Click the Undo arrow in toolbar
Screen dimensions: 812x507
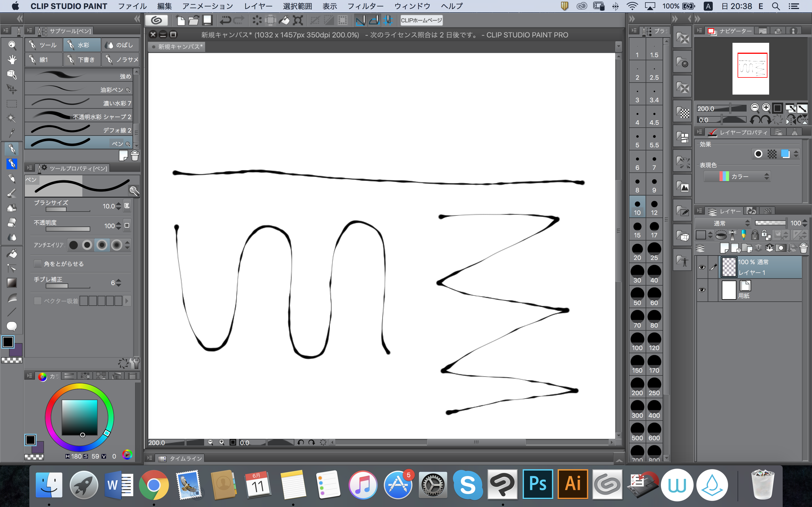coord(225,21)
